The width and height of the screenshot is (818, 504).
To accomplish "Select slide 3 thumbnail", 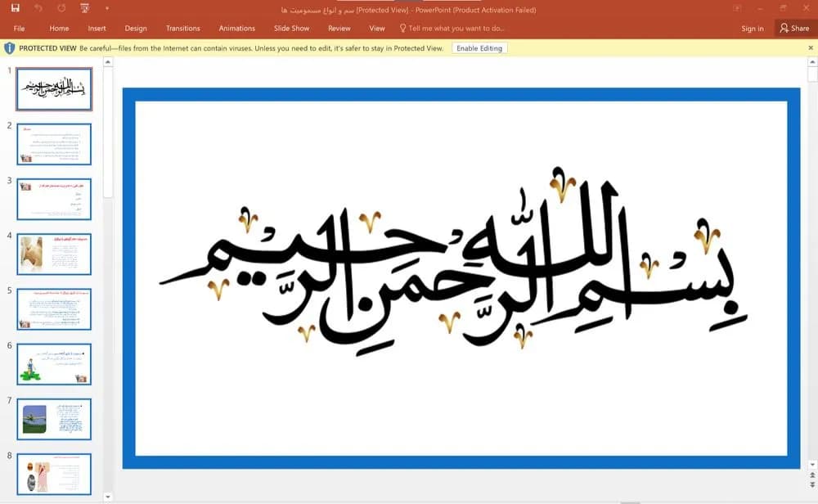I will [x=54, y=199].
